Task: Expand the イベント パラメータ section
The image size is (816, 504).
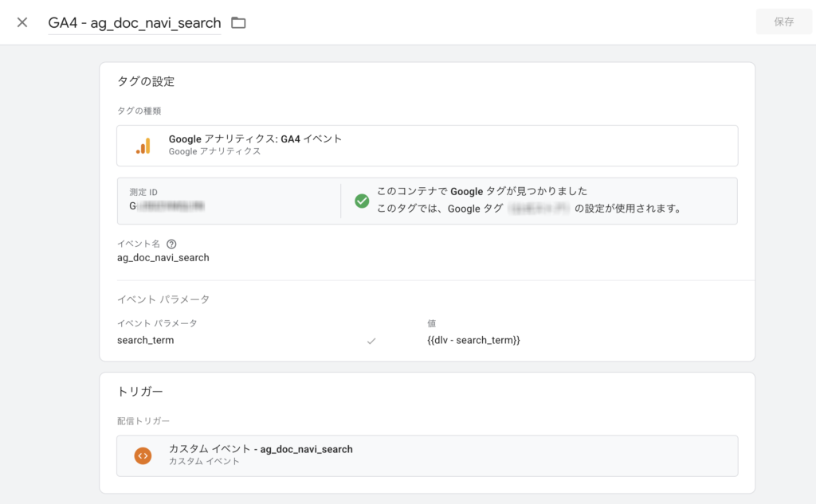Action: [163, 299]
